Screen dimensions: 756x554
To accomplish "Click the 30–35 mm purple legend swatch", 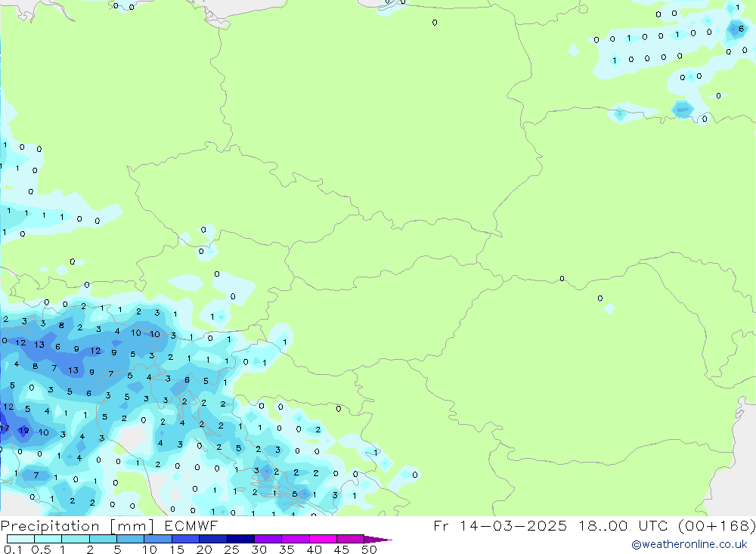I will pos(268,539).
